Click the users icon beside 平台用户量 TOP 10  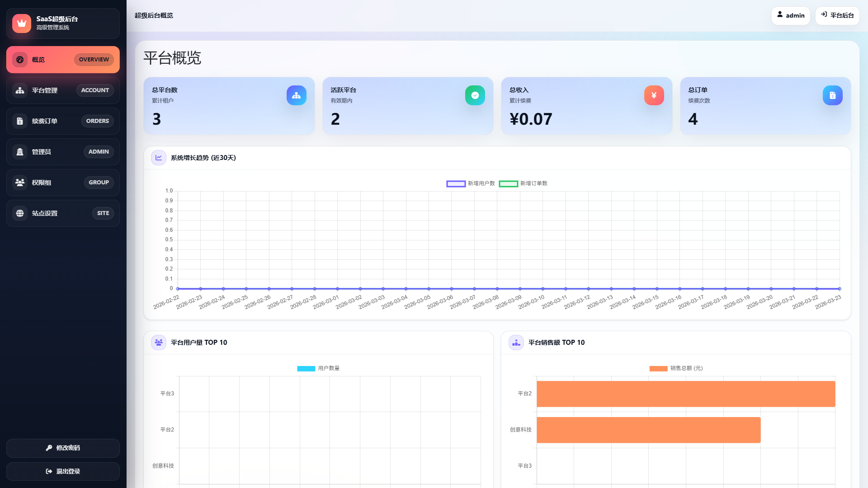tap(159, 343)
